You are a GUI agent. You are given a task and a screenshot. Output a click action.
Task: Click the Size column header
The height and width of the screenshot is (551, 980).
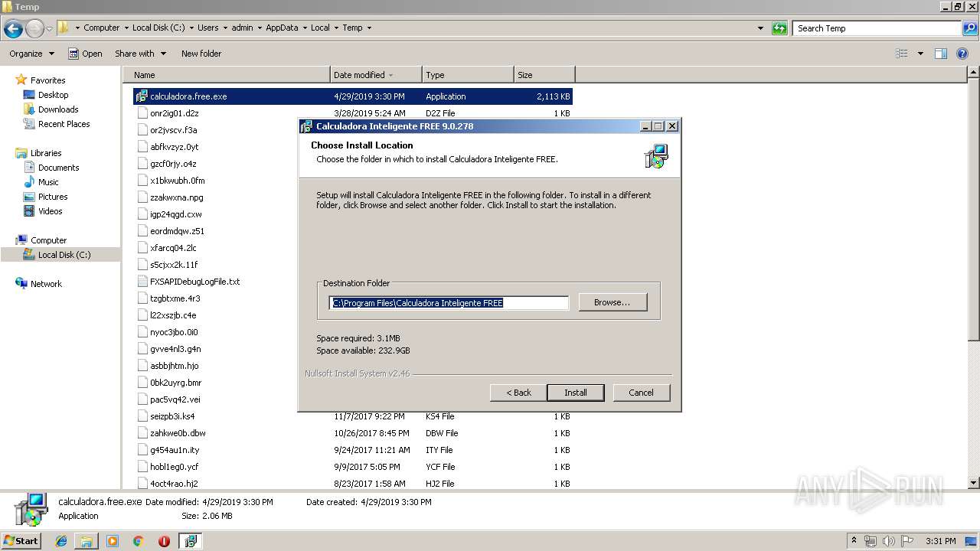(x=544, y=75)
